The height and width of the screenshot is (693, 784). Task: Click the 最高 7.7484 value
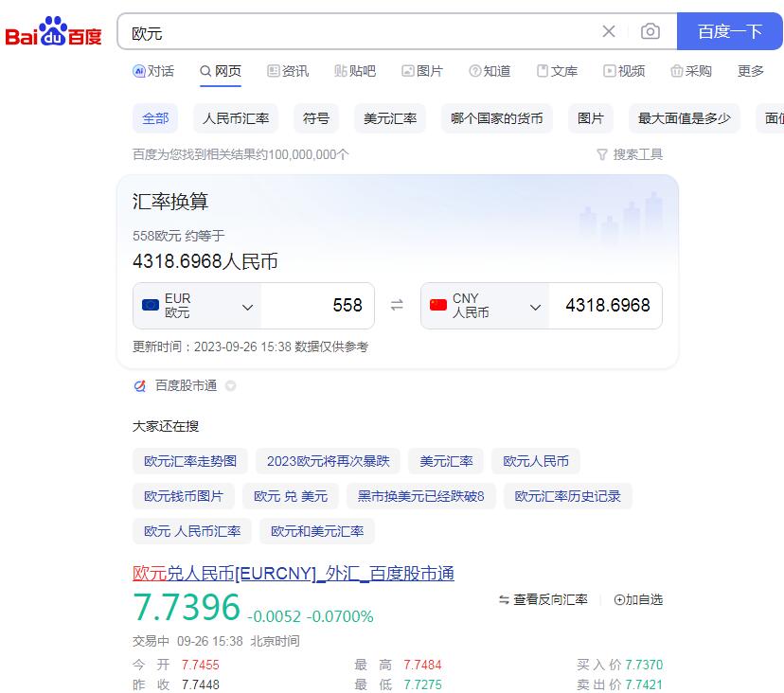(422, 665)
